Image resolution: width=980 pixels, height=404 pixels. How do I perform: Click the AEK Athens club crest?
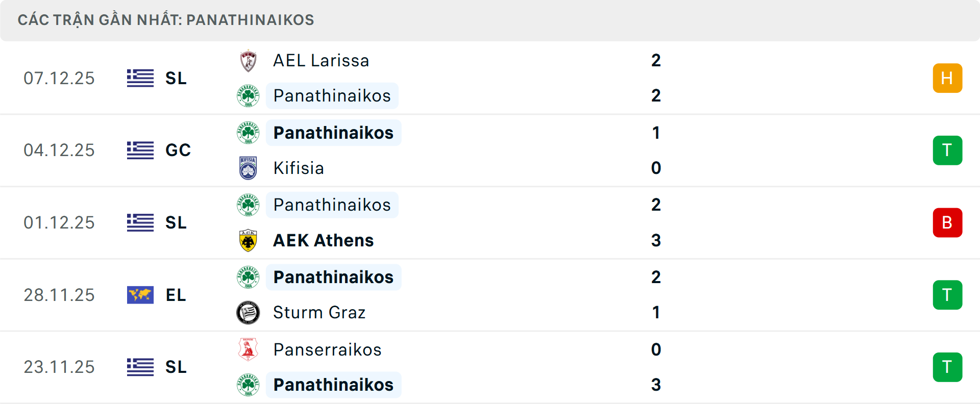pos(248,240)
